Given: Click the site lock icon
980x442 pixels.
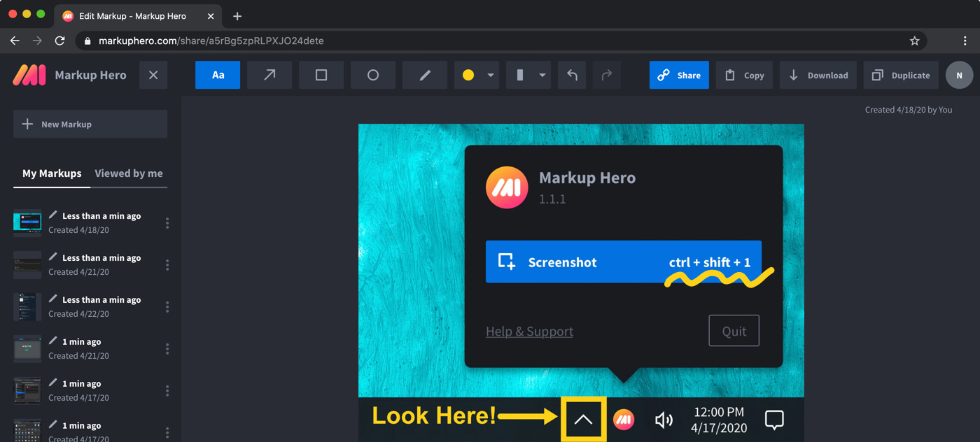Looking at the screenshot, I should pyautogui.click(x=87, y=41).
